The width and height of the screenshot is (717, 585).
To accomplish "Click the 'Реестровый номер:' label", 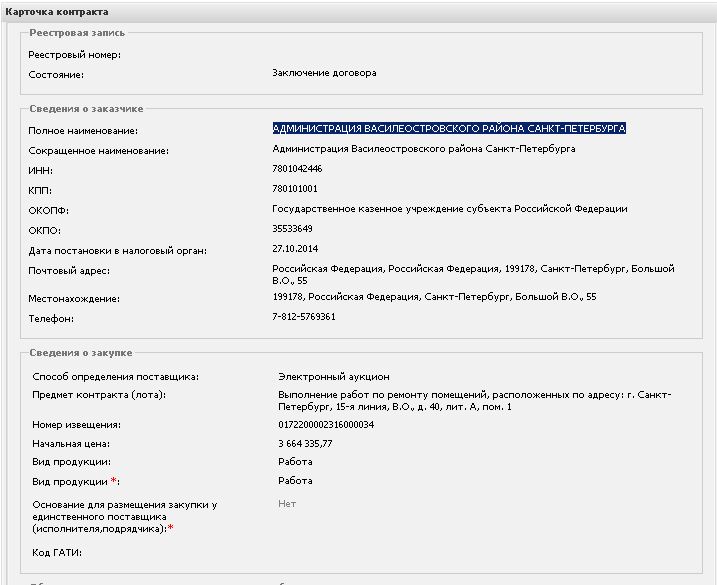I will click(75, 55).
